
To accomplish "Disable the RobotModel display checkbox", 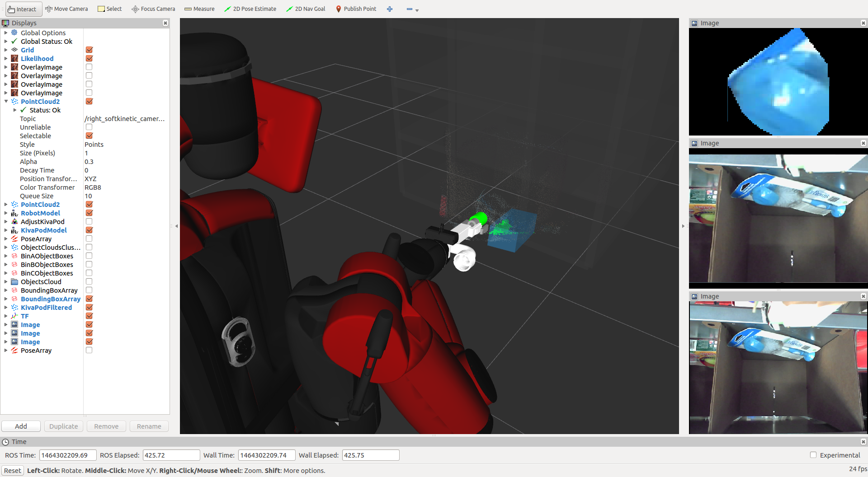I will [x=89, y=213].
